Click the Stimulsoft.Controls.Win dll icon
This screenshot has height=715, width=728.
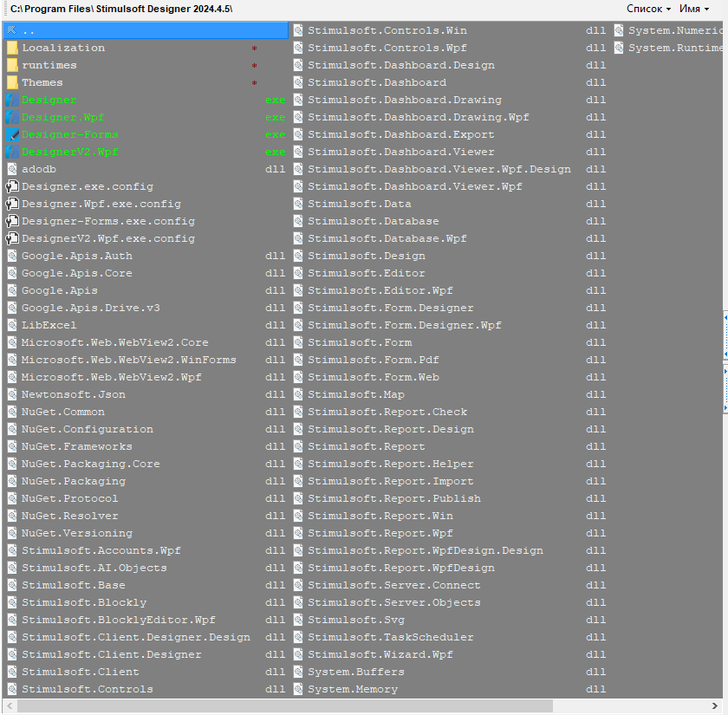pos(298,30)
